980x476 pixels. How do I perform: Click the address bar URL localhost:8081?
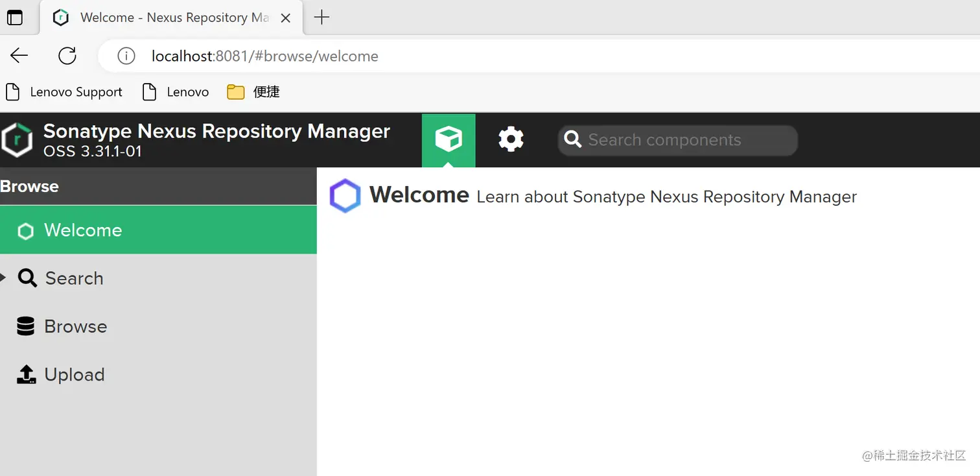pos(264,56)
